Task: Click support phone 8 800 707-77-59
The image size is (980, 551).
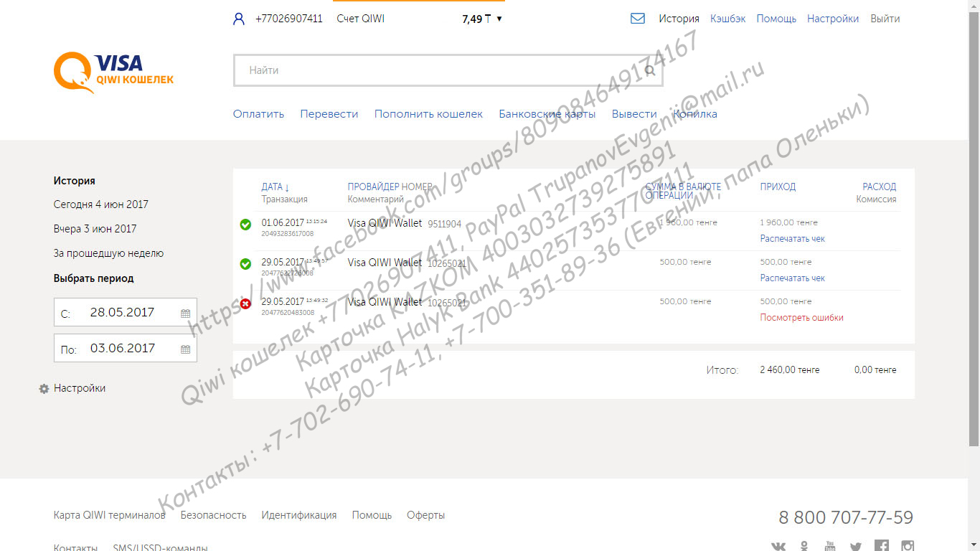Action: pos(846,517)
